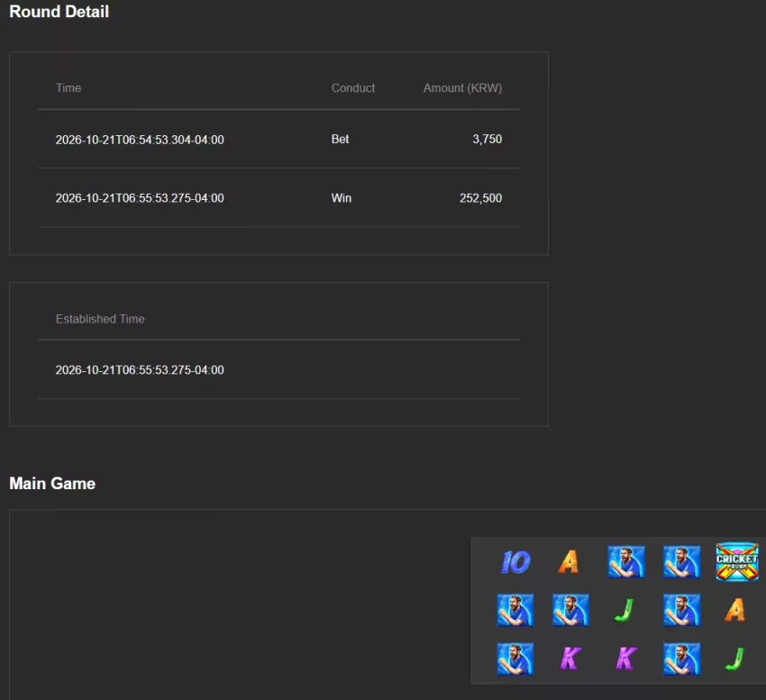The height and width of the screenshot is (700, 766).
Task: Select the Bet row timestamp ending 06:54:53.304-04:00
Action: coord(140,140)
